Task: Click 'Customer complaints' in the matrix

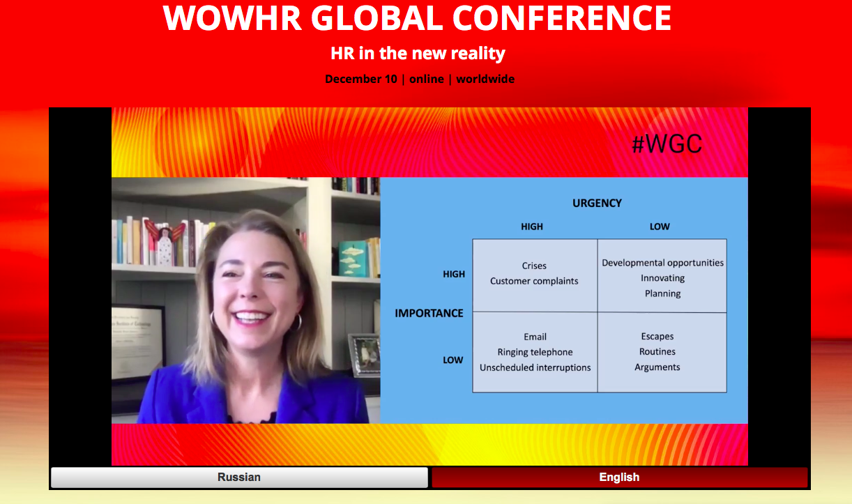Action: click(x=534, y=281)
